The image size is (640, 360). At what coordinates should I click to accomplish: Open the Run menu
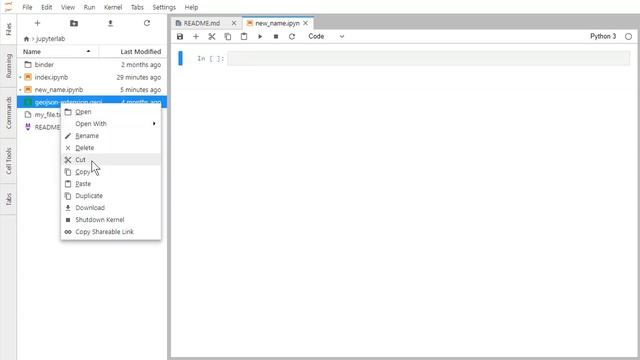(89, 7)
